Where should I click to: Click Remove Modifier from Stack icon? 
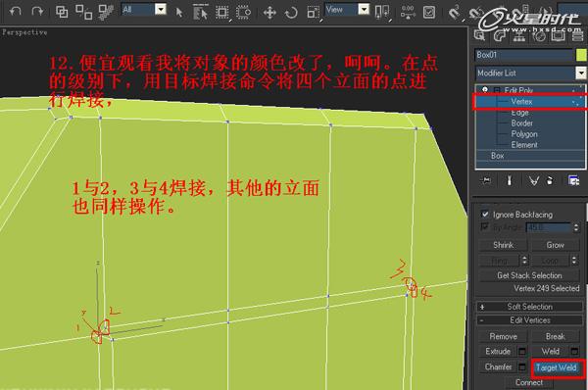[550, 180]
